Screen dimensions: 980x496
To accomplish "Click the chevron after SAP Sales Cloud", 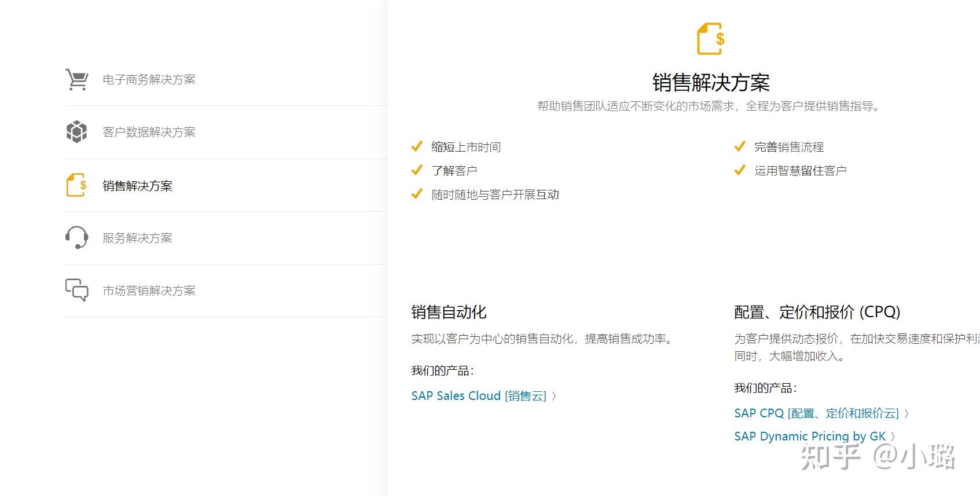I will pyautogui.click(x=554, y=396).
